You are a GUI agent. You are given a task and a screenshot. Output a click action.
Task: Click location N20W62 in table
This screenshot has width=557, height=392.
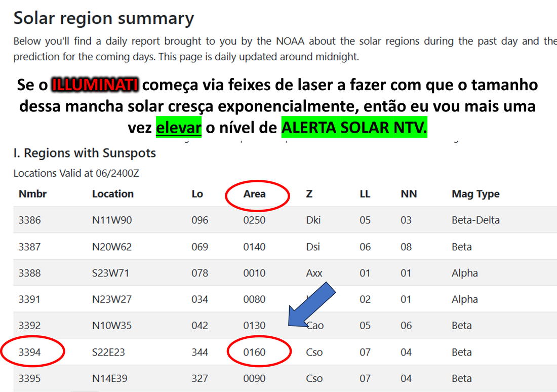pos(112,247)
